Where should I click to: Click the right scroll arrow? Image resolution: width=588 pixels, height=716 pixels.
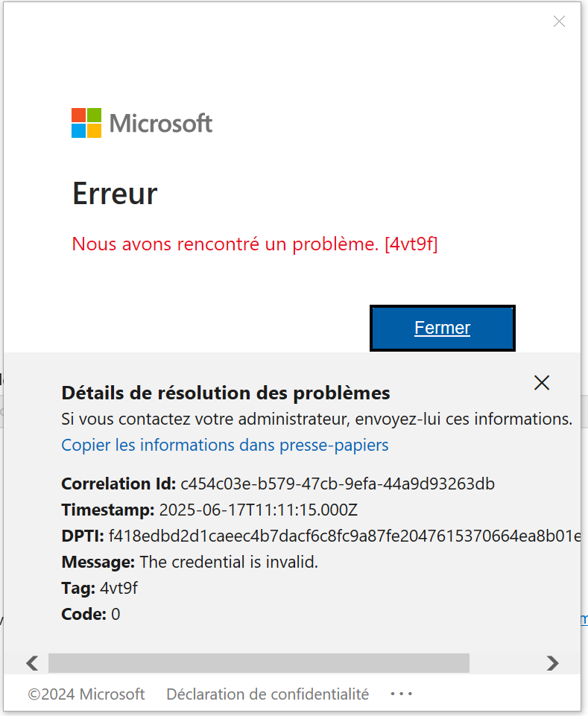(x=552, y=663)
